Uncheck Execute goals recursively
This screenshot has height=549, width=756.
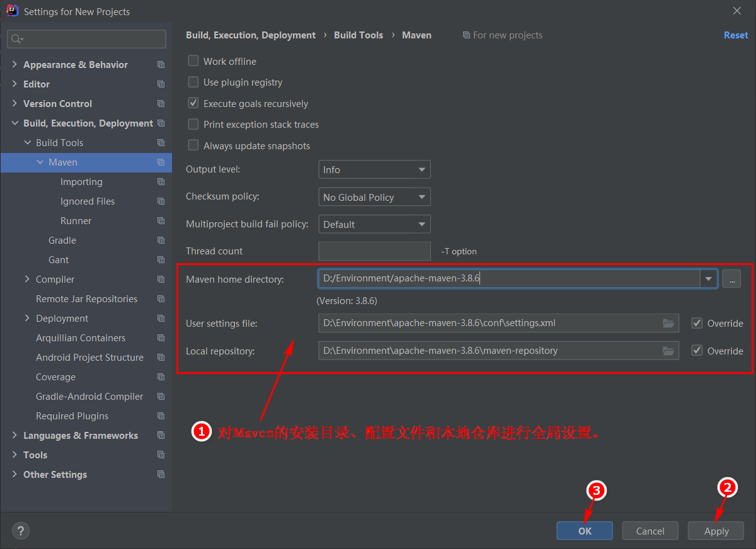pyautogui.click(x=193, y=103)
